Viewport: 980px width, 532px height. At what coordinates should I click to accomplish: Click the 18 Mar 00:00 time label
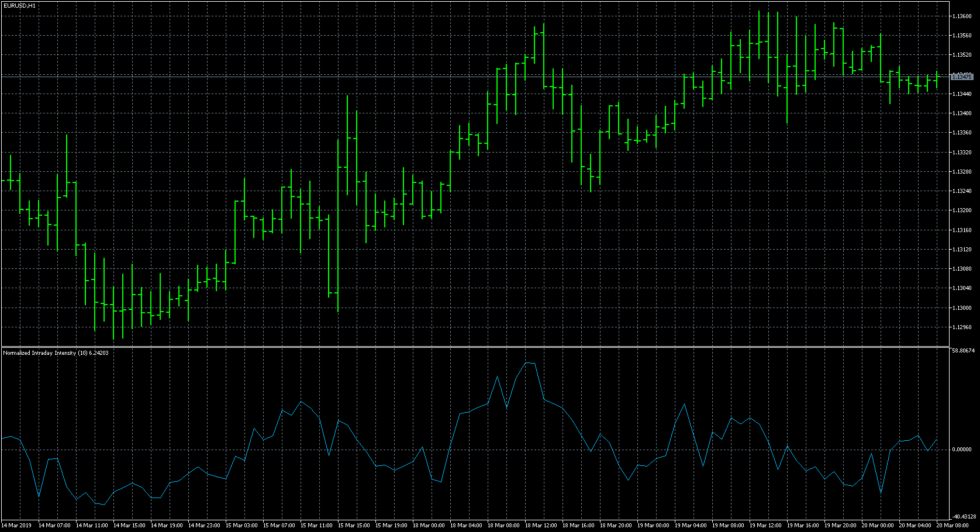pyautogui.click(x=429, y=526)
